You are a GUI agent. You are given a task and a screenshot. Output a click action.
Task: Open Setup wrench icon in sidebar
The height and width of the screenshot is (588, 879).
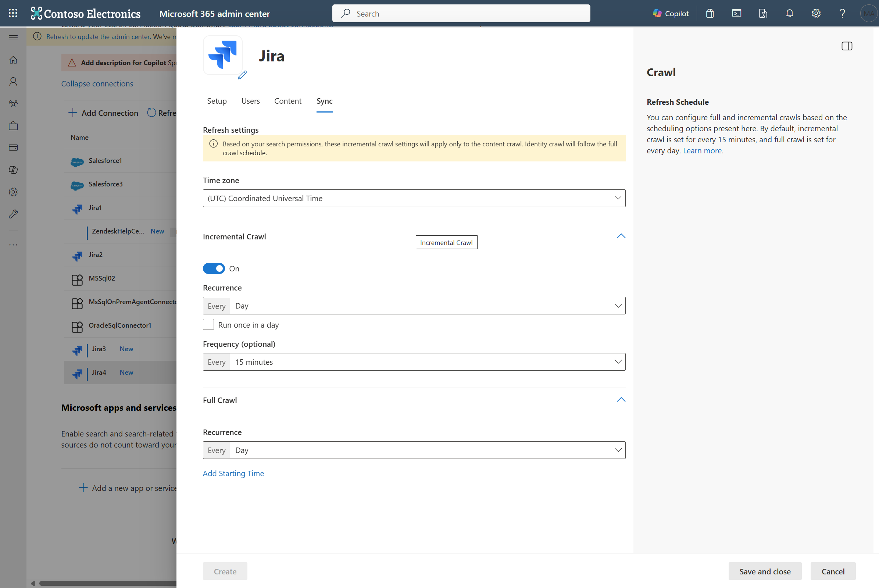[x=13, y=214]
